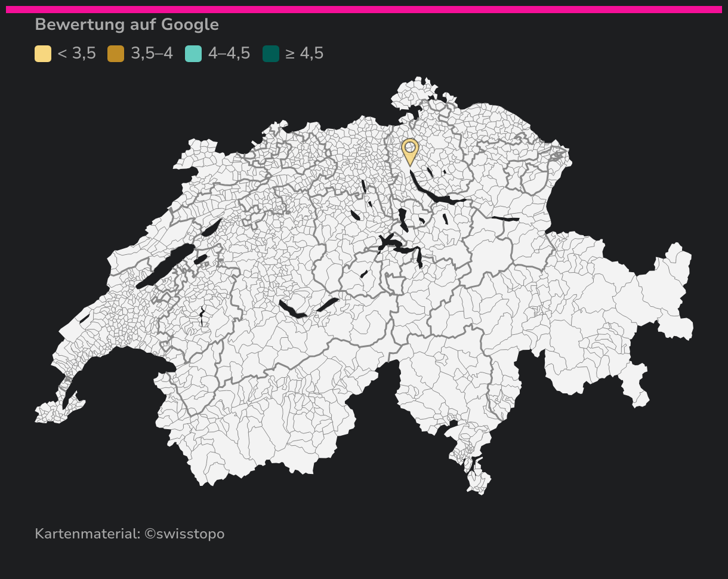Click the yellow location pin on the map
728x579 pixels.
click(x=410, y=149)
